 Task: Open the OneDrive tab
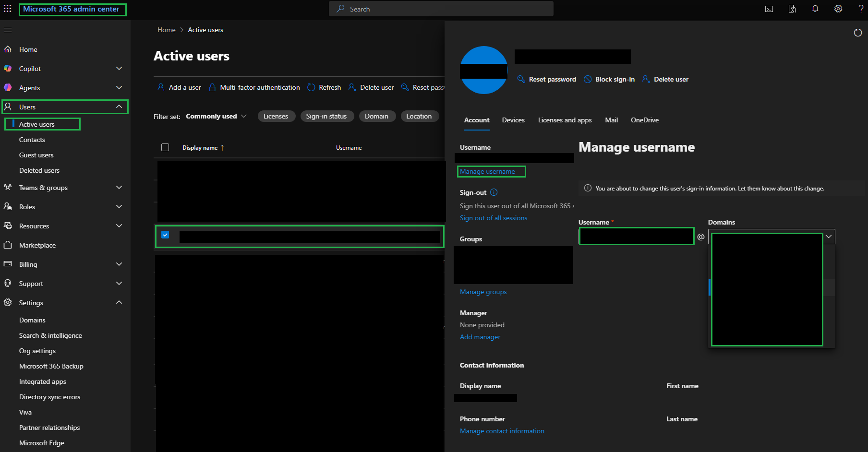coord(645,120)
